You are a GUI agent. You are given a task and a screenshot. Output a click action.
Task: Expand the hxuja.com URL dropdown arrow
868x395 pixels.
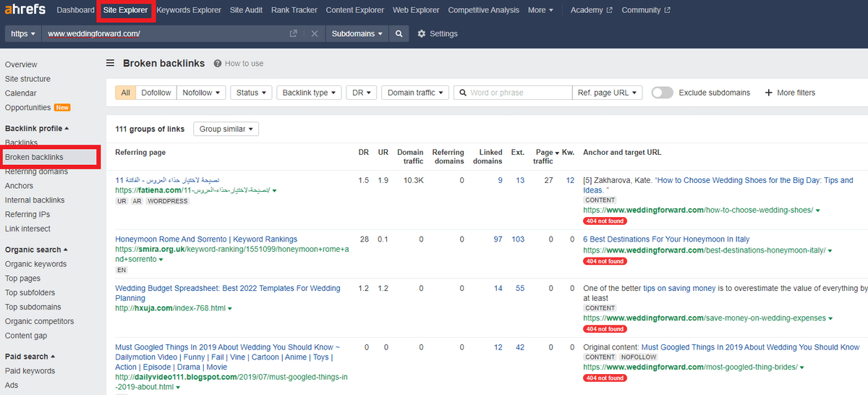(x=229, y=308)
